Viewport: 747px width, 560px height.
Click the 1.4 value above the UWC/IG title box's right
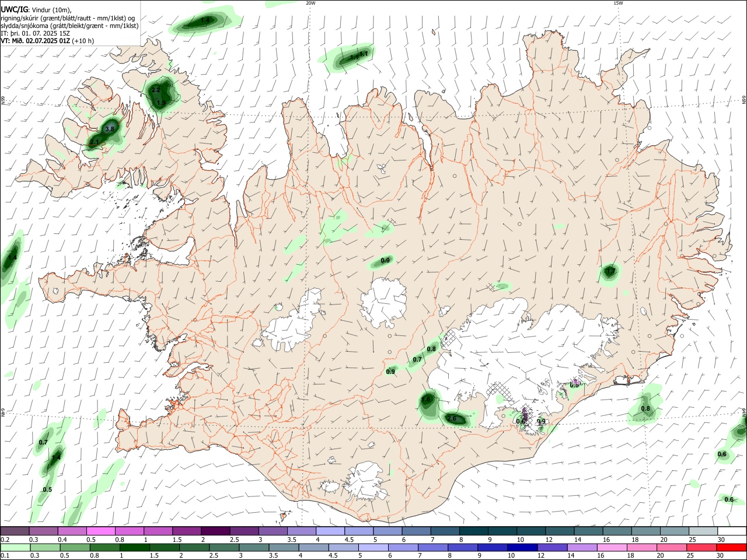[205, 20]
